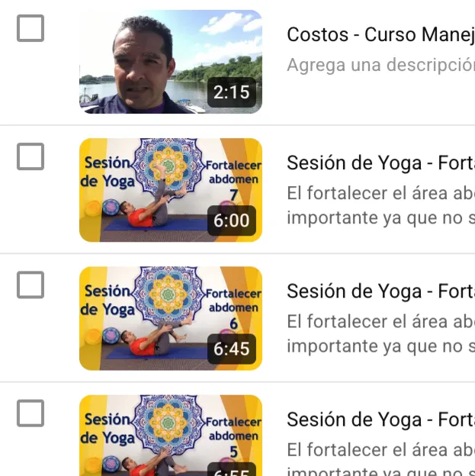Viewport: 475px width, 476px height.
Task: Check the box for the Costos video
Action: [x=30, y=28]
